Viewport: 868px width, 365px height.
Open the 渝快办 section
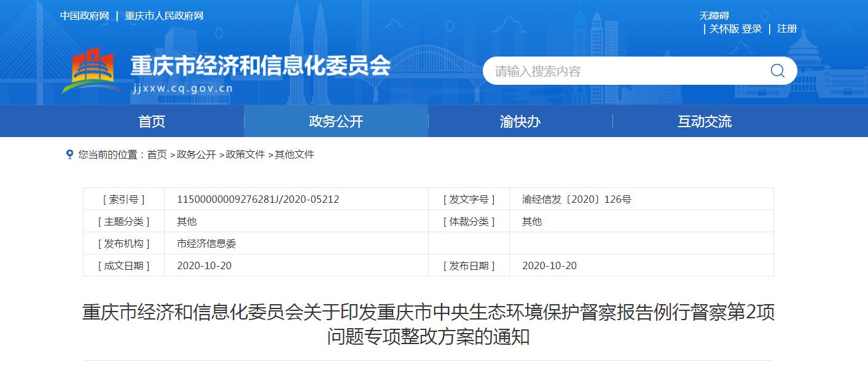[x=519, y=121]
